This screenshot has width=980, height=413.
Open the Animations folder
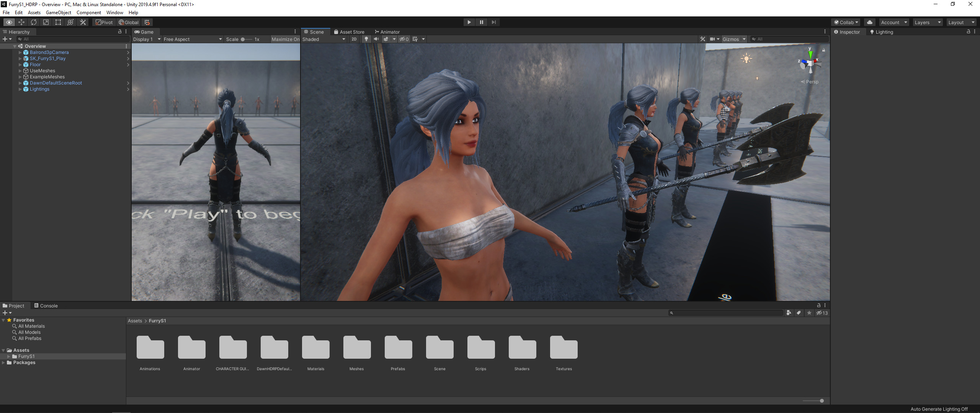click(150, 353)
